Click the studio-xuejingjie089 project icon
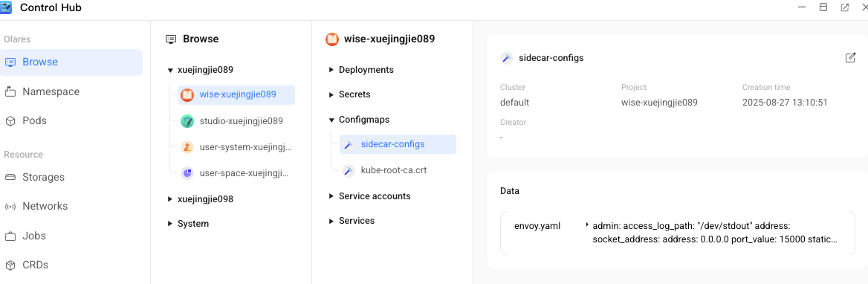Viewport: 868px width, 284px height. click(187, 120)
